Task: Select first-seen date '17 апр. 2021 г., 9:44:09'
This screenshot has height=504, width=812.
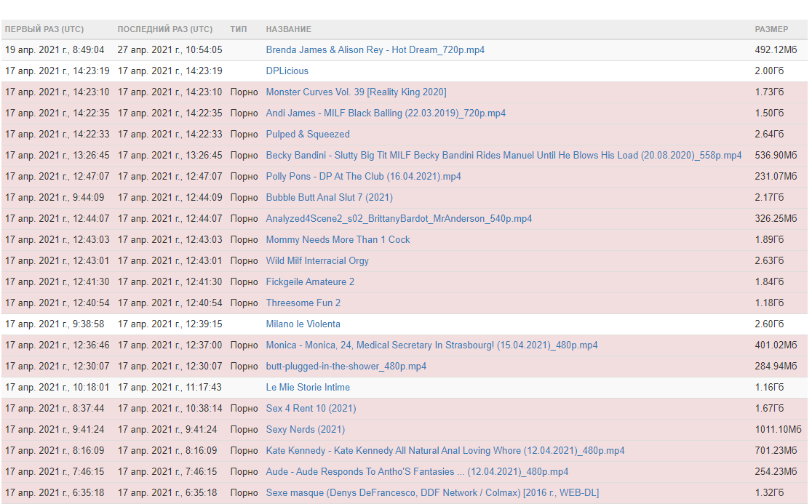Action: click(x=55, y=198)
